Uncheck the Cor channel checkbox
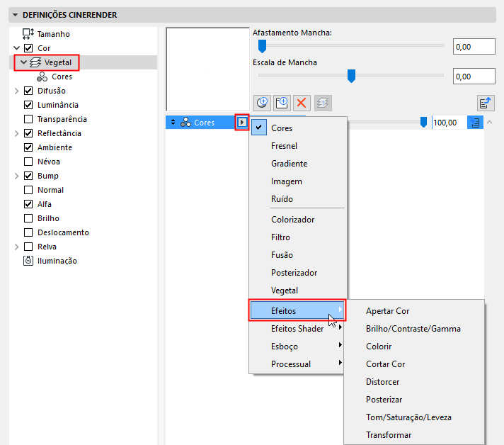Image resolution: width=504 pixels, height=445 pixels. (x=28, y=48)
